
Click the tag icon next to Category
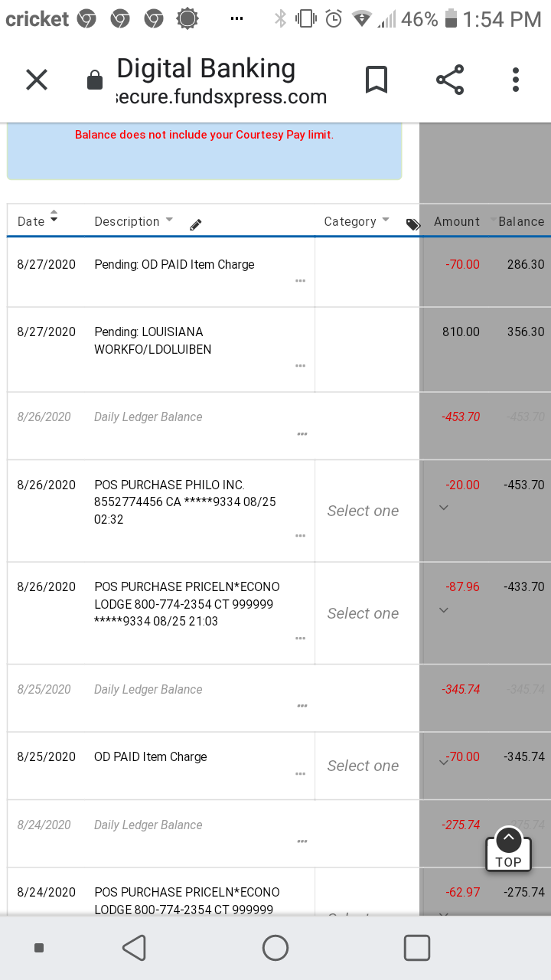[413, 224]
